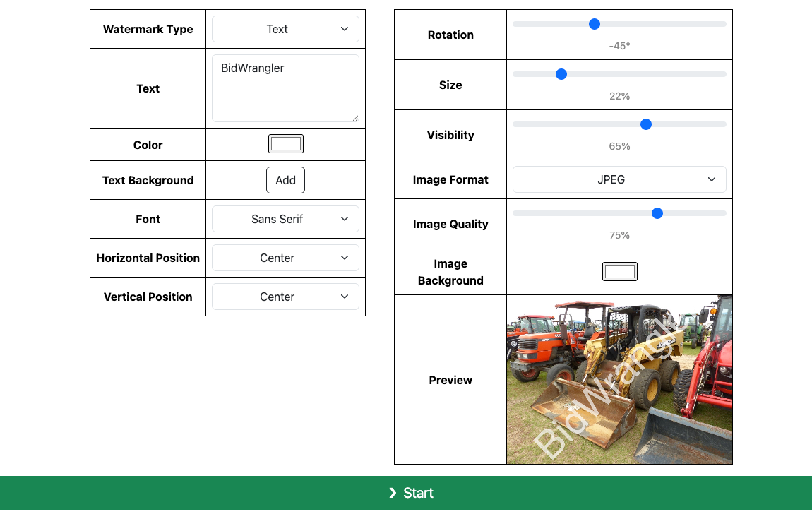Open the Horizontal Position dropdown
The width and height of the screenshot is (812, 519).
click(285, 258)
